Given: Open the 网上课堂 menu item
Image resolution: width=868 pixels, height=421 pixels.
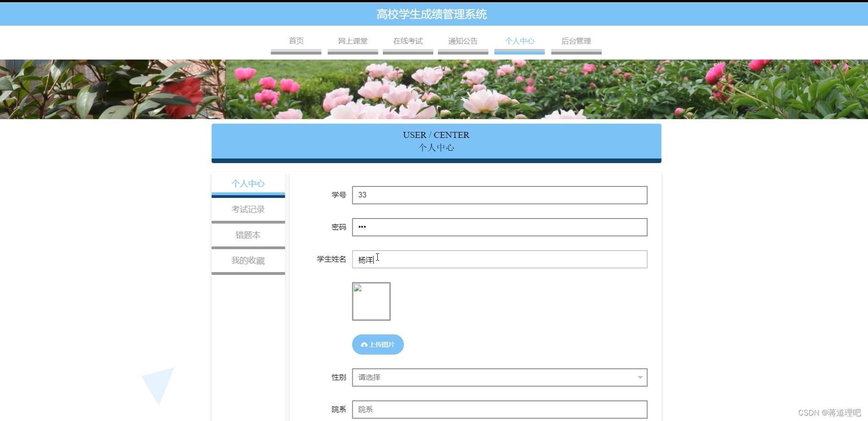Looking at the screenshot, I should [353, 41].
